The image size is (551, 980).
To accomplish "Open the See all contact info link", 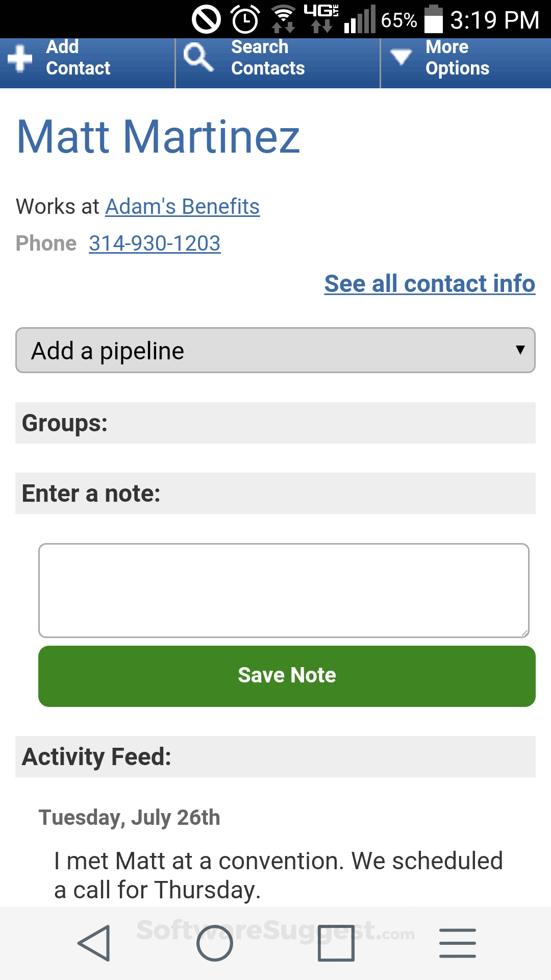I will (x=430, y=284).
